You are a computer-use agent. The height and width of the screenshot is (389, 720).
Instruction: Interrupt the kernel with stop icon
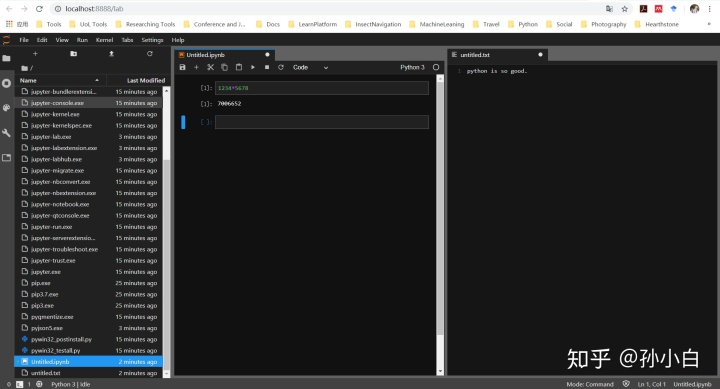pos(267,67)
